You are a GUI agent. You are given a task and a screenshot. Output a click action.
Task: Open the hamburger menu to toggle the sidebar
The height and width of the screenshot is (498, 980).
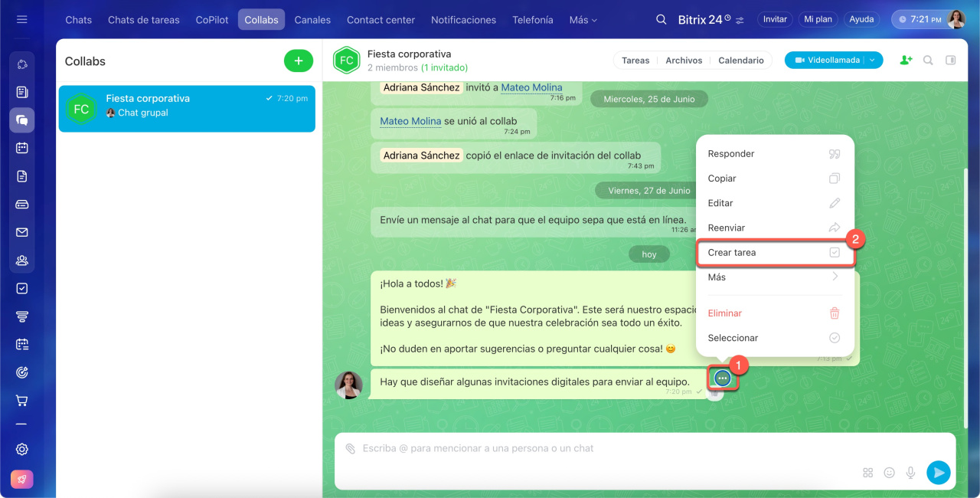[x=21, y=19]
